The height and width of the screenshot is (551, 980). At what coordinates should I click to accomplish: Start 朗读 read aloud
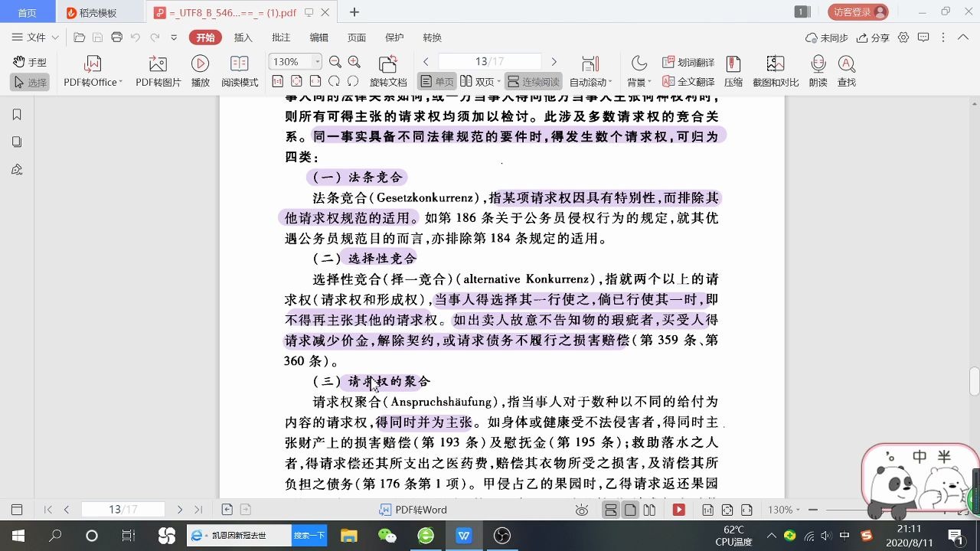[x=818, y=72]
